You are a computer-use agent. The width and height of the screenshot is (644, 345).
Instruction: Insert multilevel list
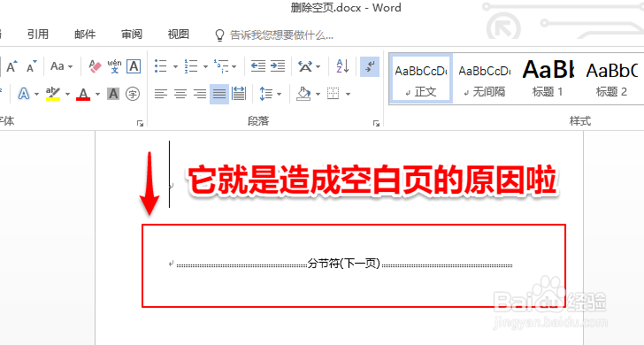coord(220,66)
